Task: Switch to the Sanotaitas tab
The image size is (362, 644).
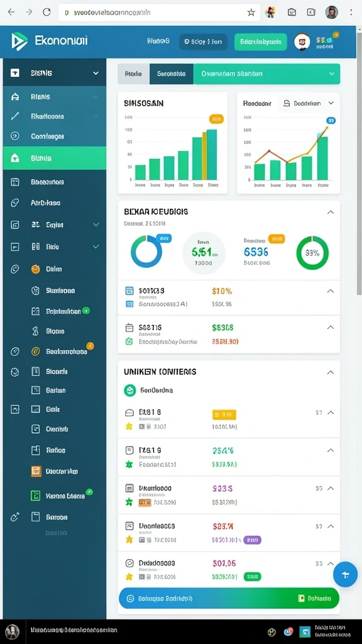Action: tap(171, 74)
